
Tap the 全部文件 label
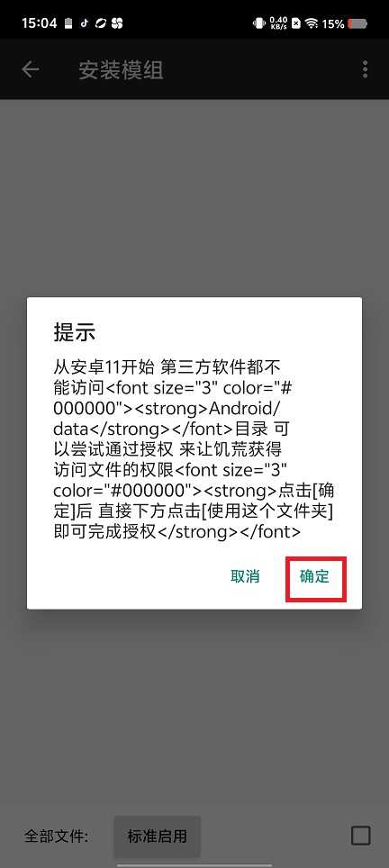(x=57, y=836)
